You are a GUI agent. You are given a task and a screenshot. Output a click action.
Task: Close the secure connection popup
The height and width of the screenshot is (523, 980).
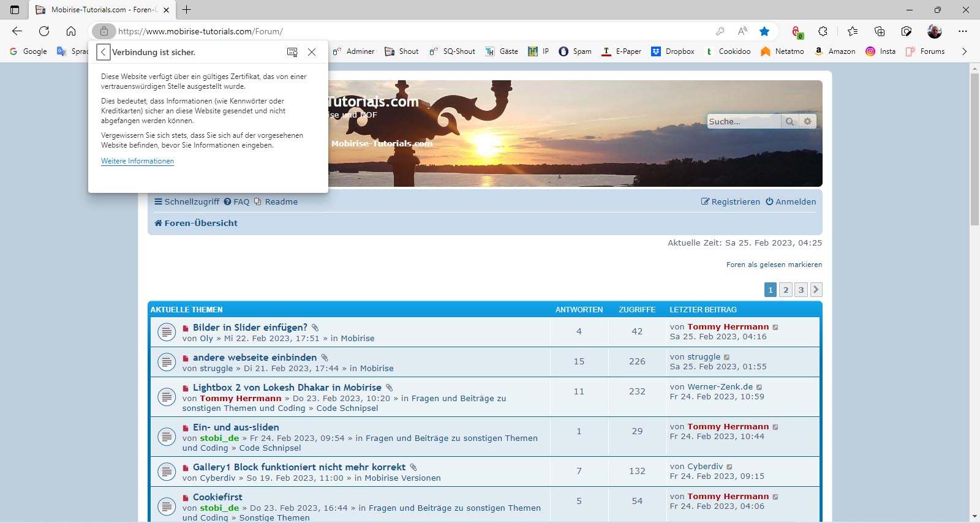pyautogui.click(x=312, y=52)
